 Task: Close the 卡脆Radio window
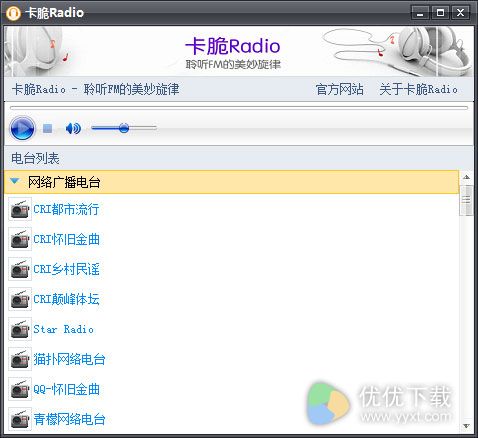(x=460, y=13)
